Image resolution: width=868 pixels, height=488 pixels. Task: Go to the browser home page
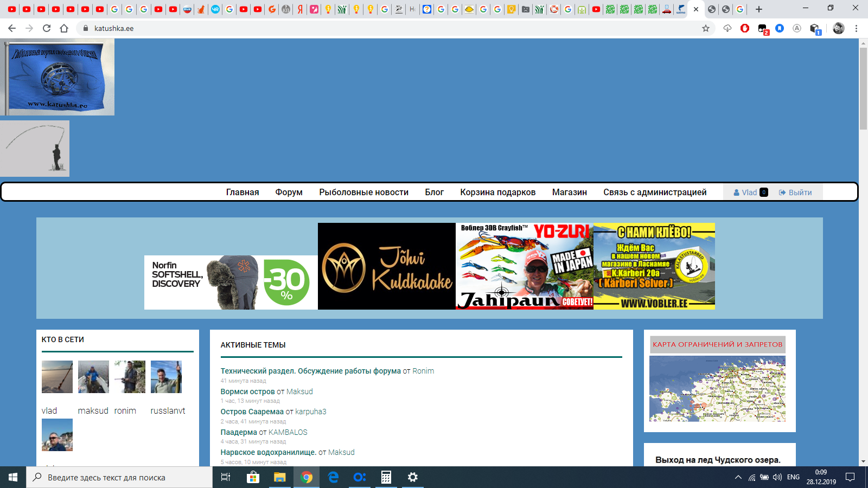pyautogui.click(x=64, y=28)
